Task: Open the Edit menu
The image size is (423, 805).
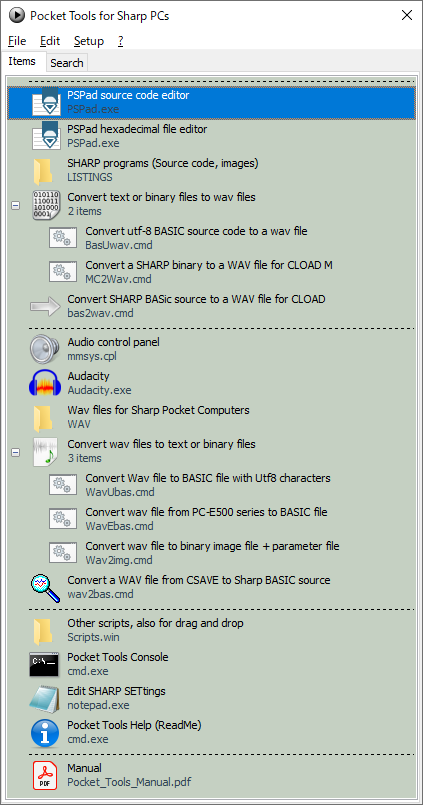Action: pyautogui.click(x=50, y=41)
